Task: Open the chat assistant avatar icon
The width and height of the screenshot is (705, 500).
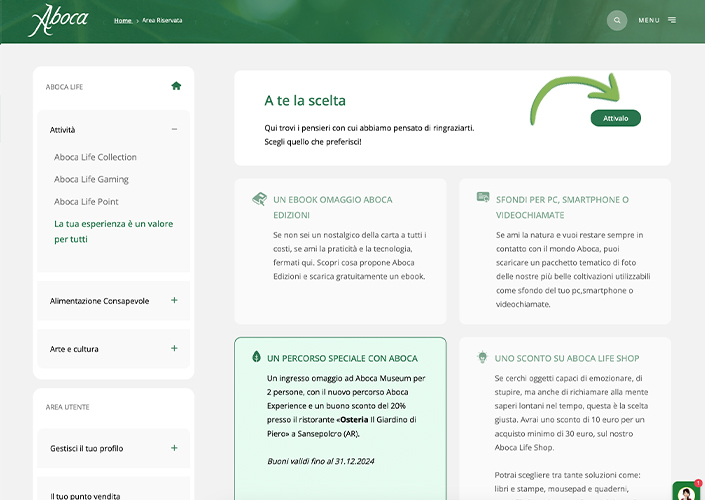Action: (x=687, y=492)
